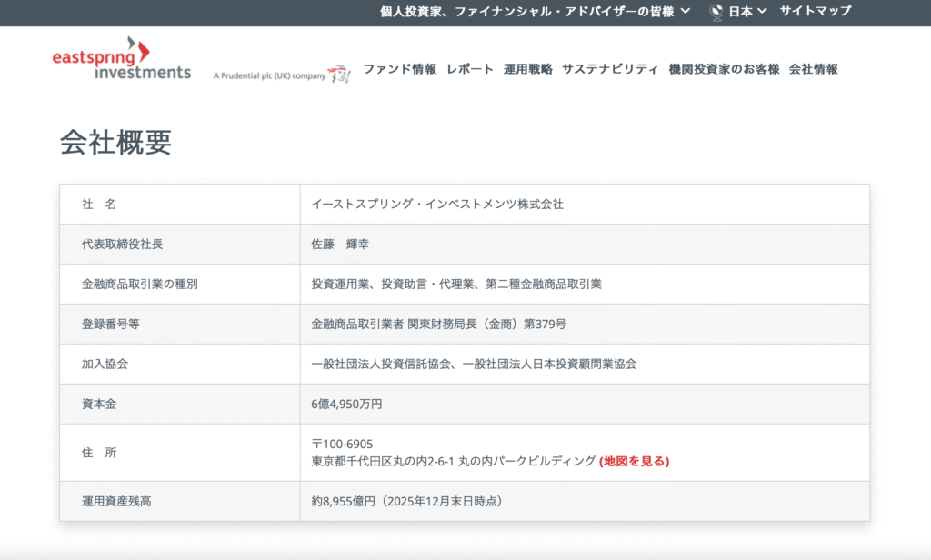The image size is (931, 560).
Task: Click the globe icon beside 日本
Action: (x=716, y=12)
